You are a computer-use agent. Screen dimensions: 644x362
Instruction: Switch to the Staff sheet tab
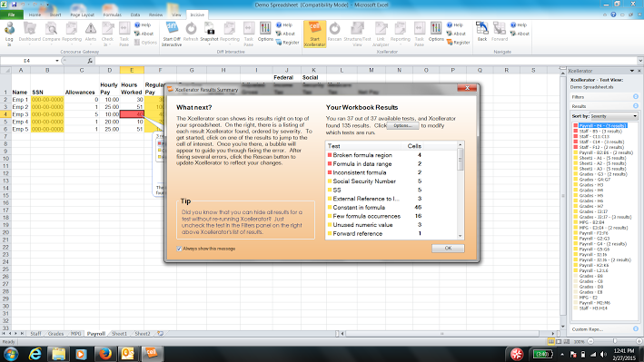35,334
